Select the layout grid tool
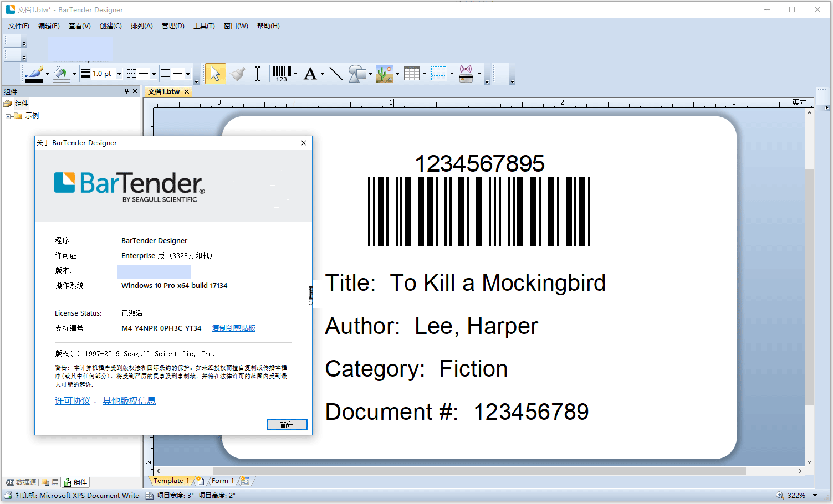Screen dimensions: 833x504 (x=438, y=73)
